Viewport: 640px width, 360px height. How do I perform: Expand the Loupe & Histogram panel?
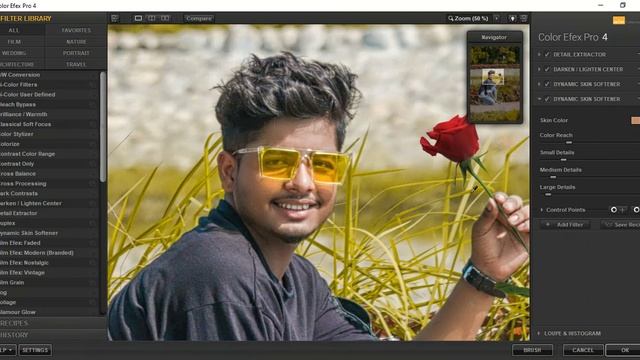pos(539,333)
